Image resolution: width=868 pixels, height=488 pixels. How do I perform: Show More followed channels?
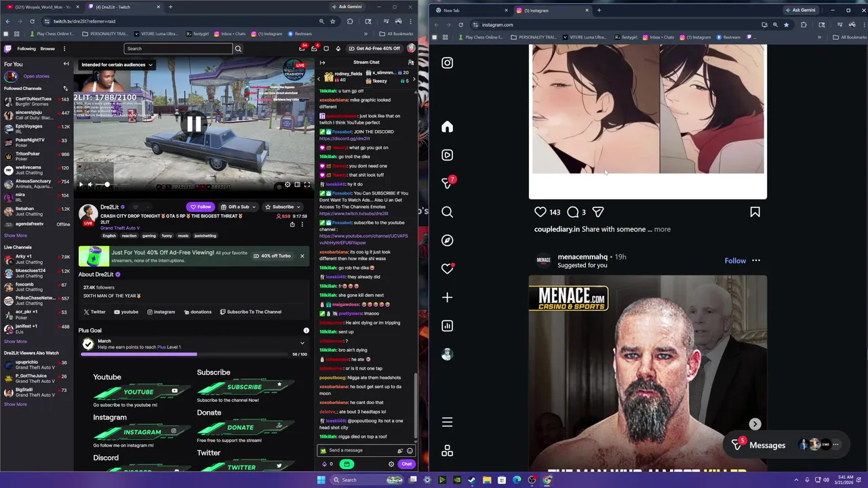click(16, 236)
